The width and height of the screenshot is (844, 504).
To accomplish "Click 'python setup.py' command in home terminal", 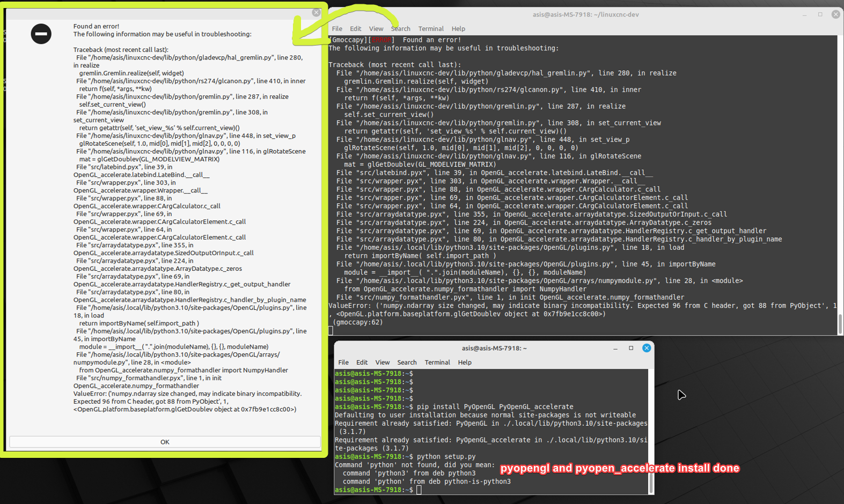I will pos(446,457).
